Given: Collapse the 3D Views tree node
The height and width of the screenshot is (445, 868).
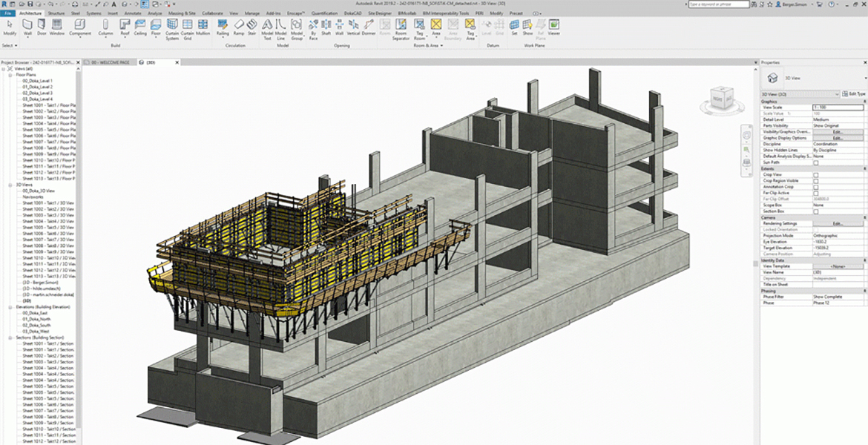Looking at the screenshot, I should [x=11, y=185].
